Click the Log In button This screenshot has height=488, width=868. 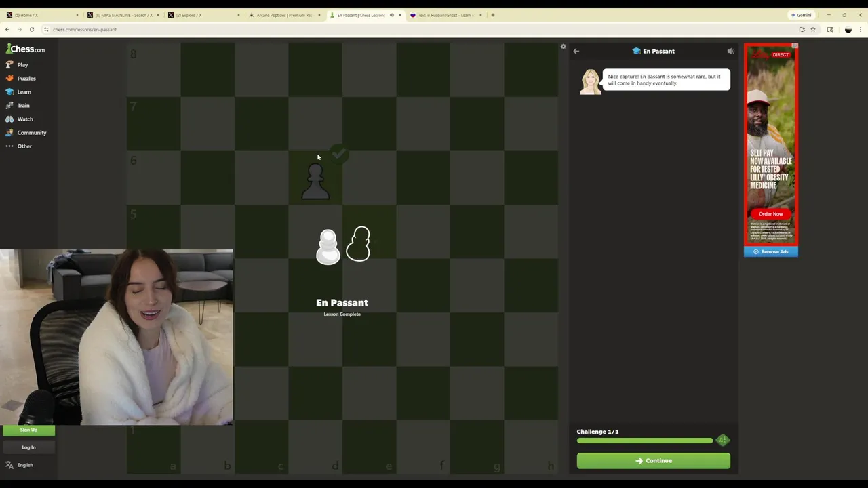point(28,447)
